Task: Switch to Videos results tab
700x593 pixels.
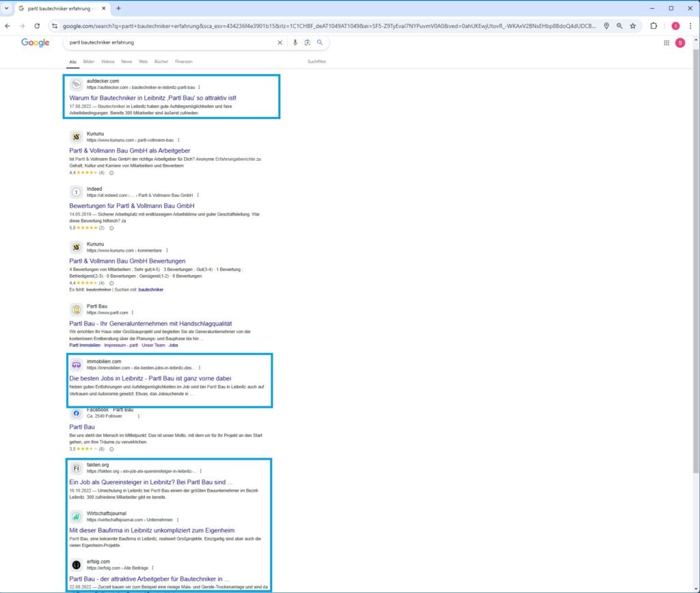Action: tap(107, 62)
